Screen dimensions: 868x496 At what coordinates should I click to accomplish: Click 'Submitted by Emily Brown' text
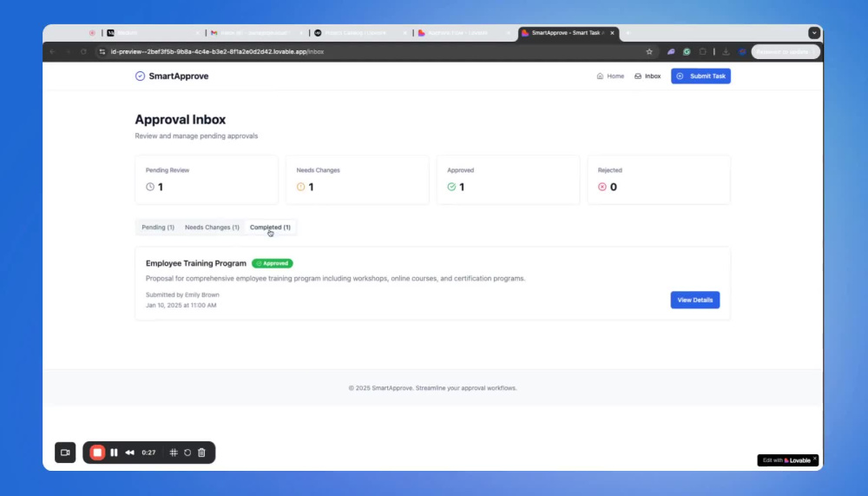[x=182, y=294]
